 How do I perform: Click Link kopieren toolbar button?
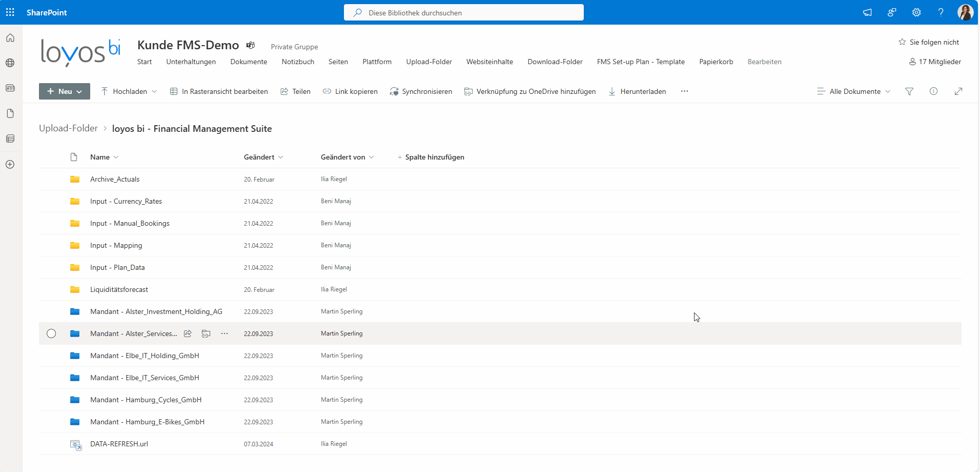[x=350, y=91]
